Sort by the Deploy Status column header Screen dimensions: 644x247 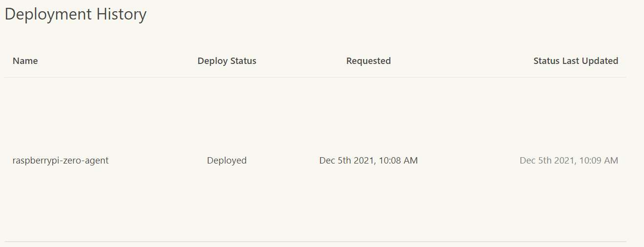pyautogui.click(x=227, y=61)
